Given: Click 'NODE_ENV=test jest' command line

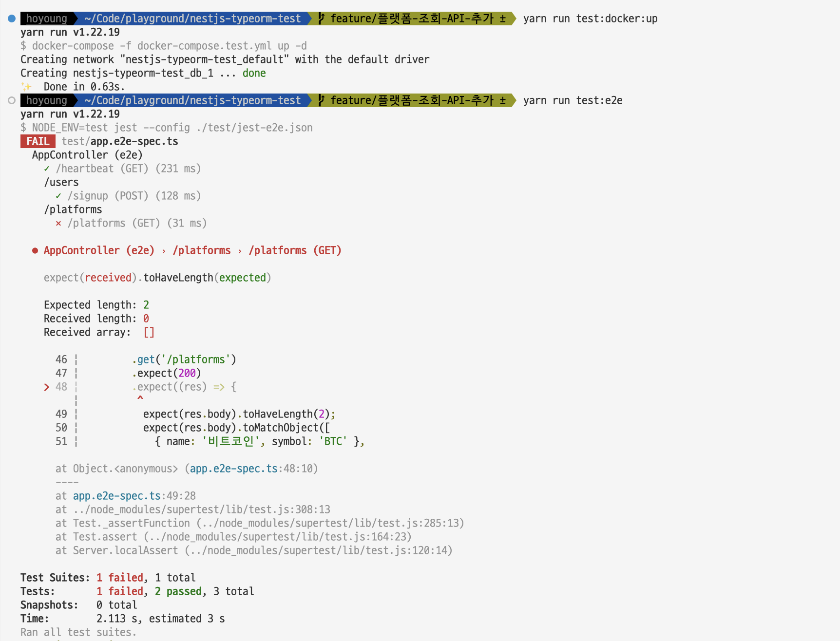Looking at the screenshot, I should click(167, 128).
